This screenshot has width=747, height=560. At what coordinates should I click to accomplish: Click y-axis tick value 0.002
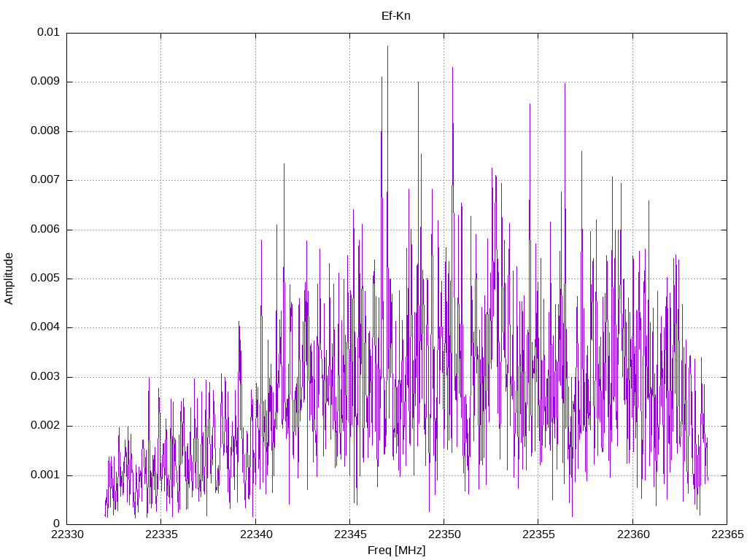pyautogui.click(x=45, y=426)
